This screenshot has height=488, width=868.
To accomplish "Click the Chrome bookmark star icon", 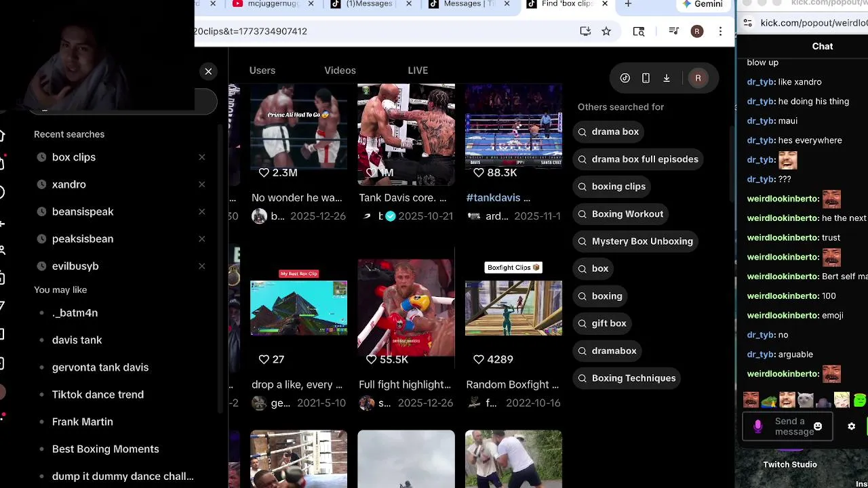I will (x=606, y=31).
